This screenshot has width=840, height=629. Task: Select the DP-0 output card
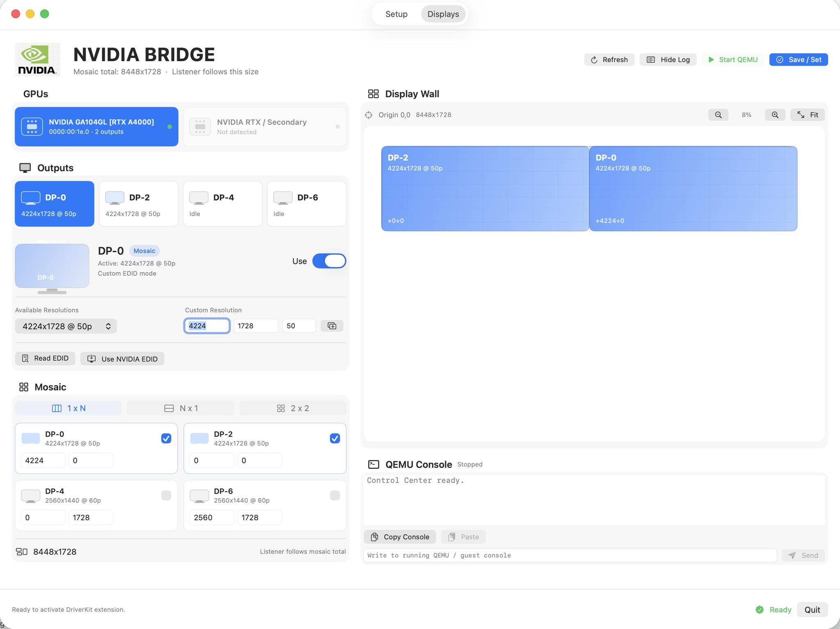55,204
